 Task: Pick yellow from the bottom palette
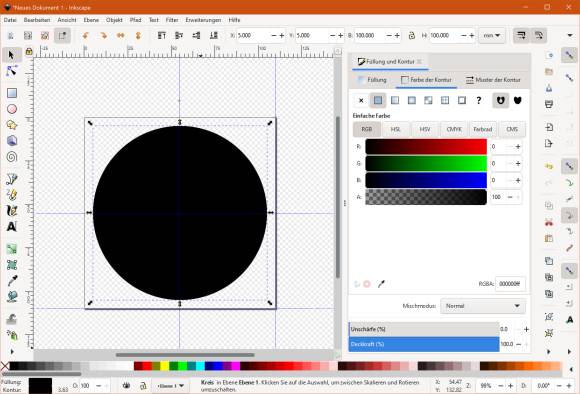click(x=165, y=366)
